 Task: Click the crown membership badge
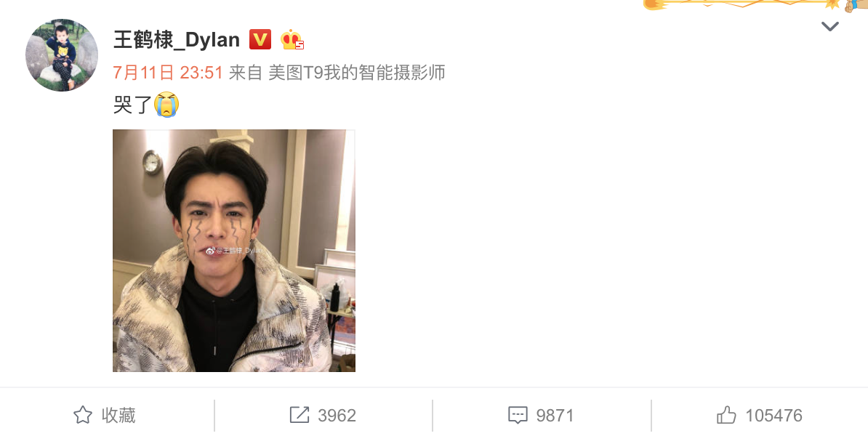coord(292,40)
